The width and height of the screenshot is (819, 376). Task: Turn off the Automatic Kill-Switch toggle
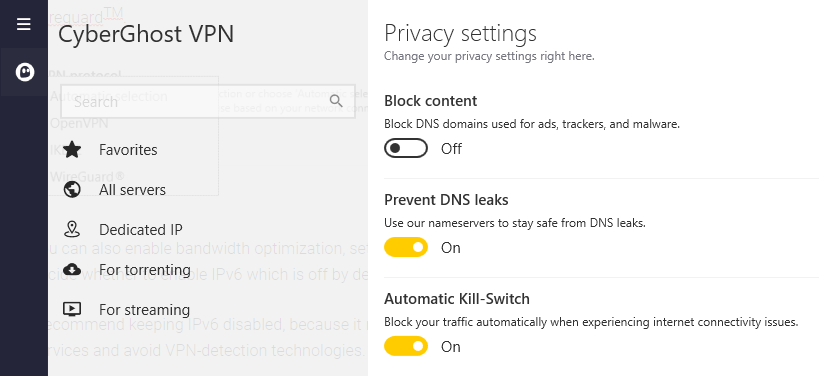pos(406,346)
